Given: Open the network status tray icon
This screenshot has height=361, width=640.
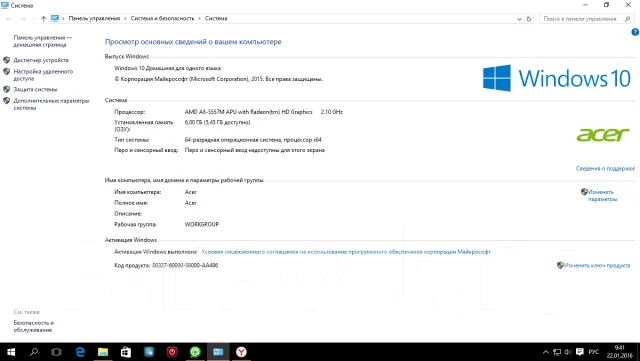Looking at the screenshot, I should click(x=557, y=352).
